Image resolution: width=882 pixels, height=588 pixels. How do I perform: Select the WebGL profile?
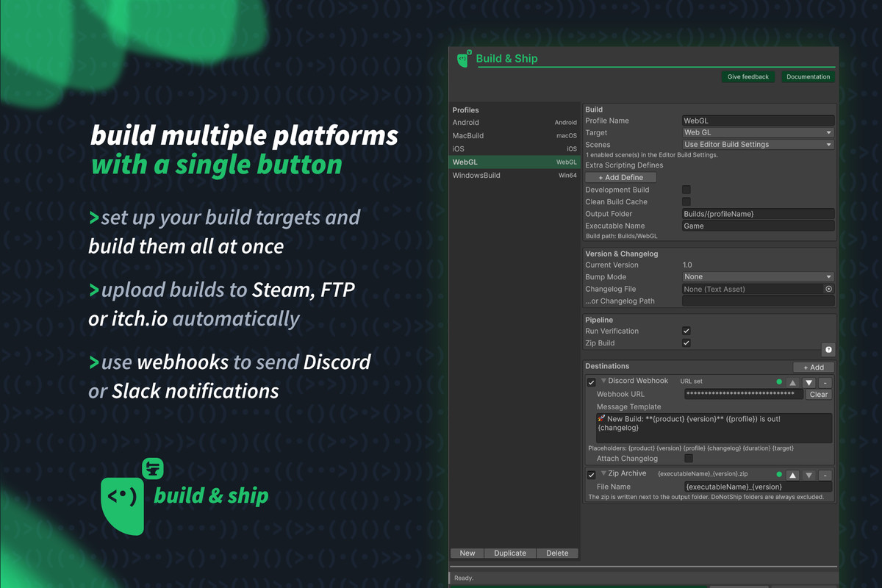click(514, 162)
